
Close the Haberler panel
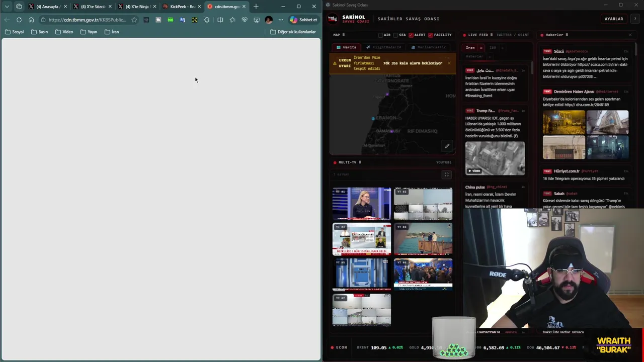coord(630,35)
